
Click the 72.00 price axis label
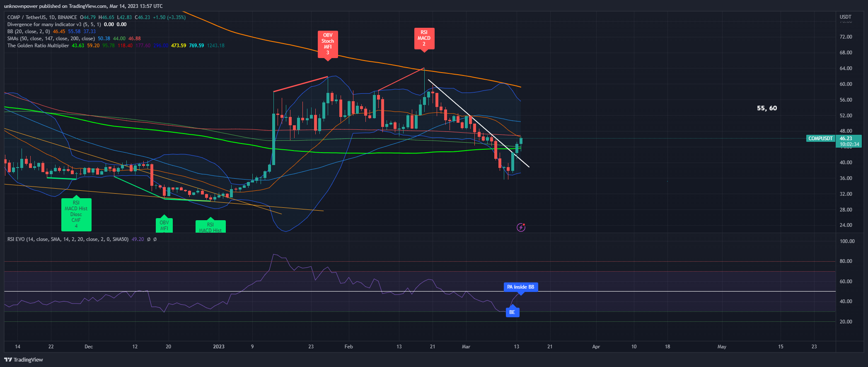[846, 37]
